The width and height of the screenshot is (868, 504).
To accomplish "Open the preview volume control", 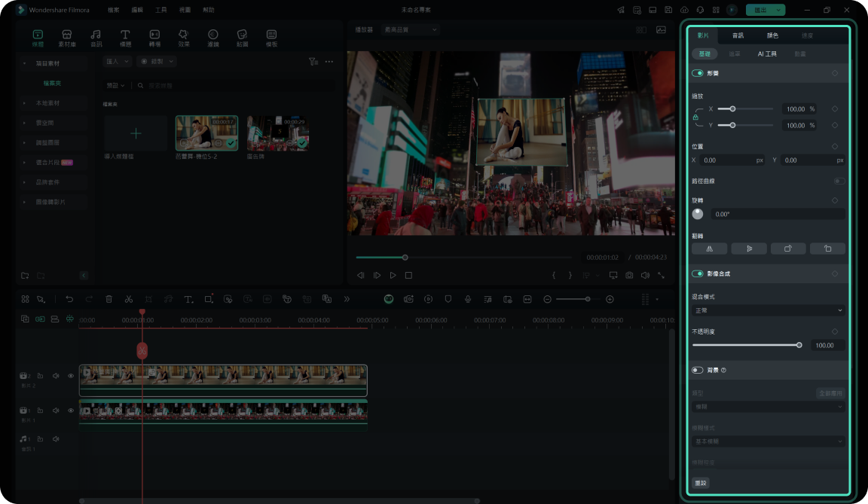I will (645, 275).
